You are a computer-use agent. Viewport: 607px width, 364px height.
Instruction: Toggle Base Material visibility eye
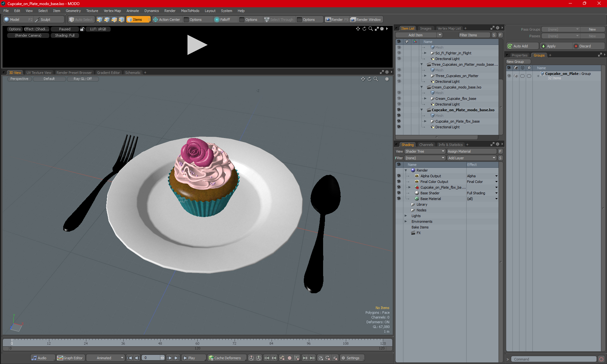click(x=399, y=199)
